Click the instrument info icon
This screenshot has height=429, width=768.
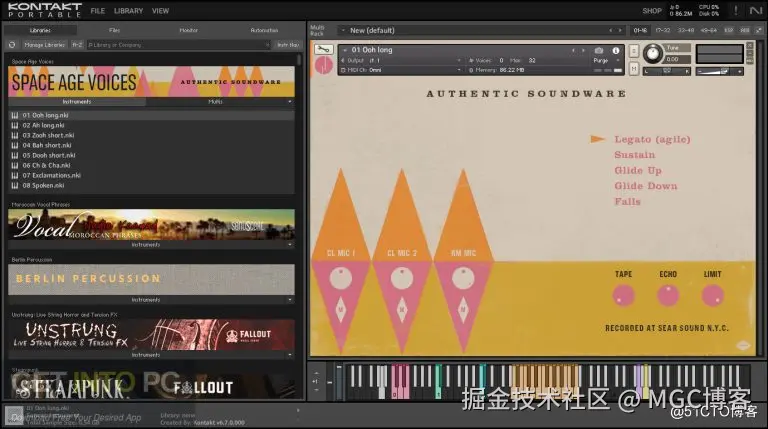(x=616, y=50)
